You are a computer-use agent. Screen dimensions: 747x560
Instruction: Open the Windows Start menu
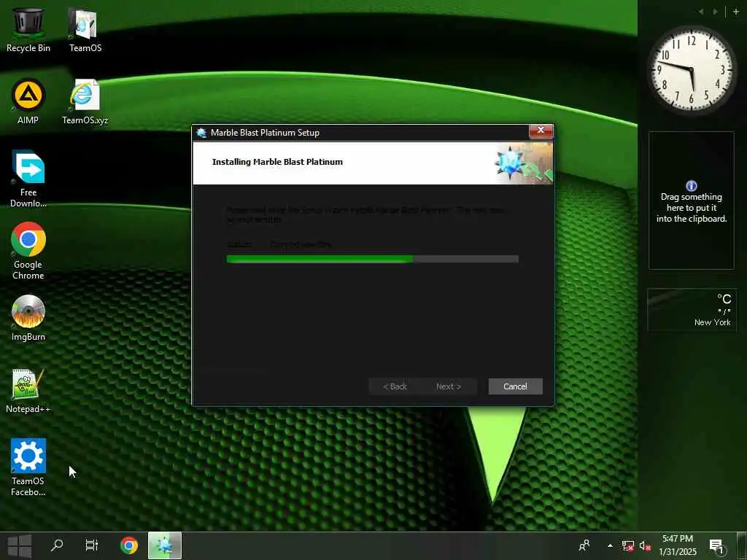20,545
